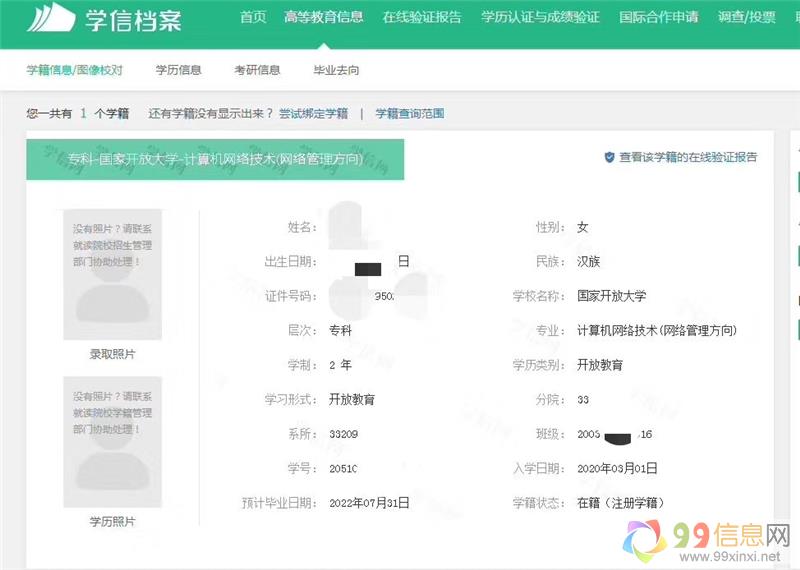
Task: Open 在线验证报告 in the top navigation
Action: [x=422, y=17]
